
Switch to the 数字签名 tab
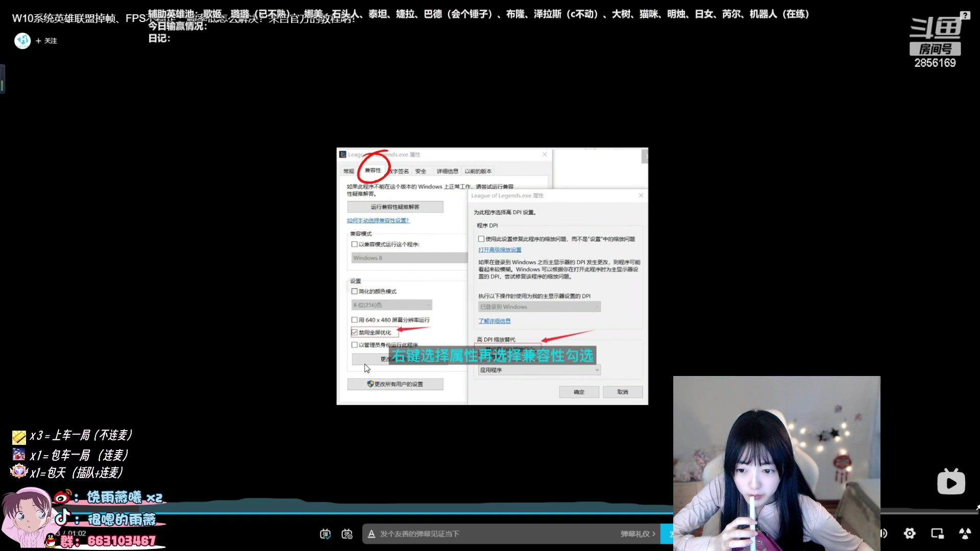(399, 171)
